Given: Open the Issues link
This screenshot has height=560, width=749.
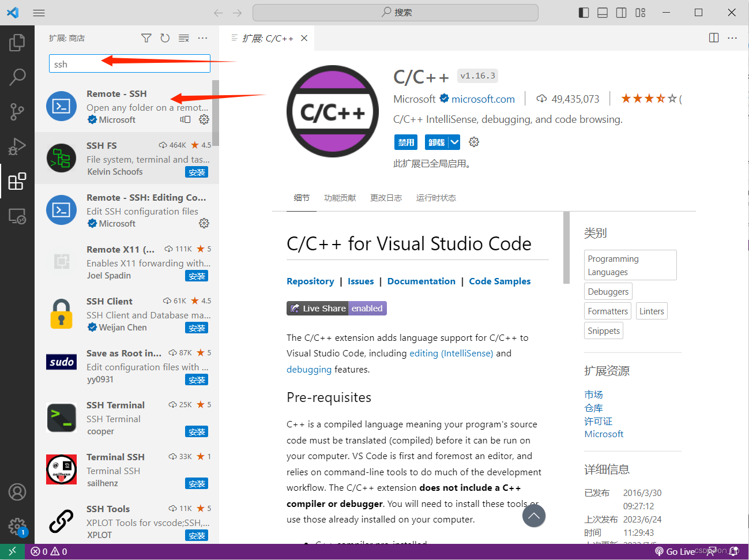Looking at the screenshot, I should pyautogui.click(x=361, y=281).
